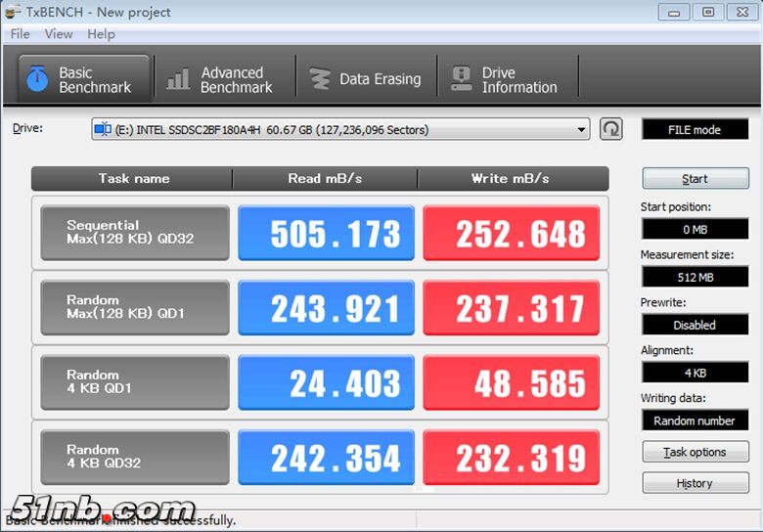Close the TxBENCH window

click(x=742, y=12)
